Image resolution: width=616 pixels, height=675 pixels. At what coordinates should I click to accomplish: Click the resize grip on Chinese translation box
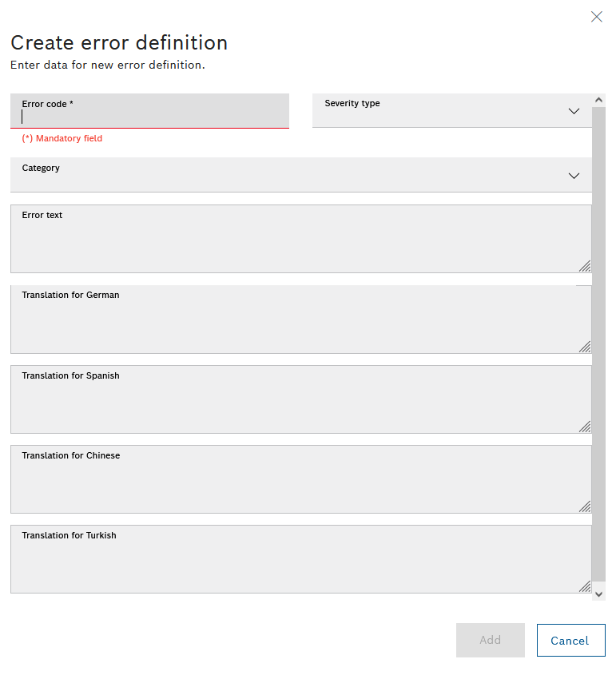click(x=585, y=506)
